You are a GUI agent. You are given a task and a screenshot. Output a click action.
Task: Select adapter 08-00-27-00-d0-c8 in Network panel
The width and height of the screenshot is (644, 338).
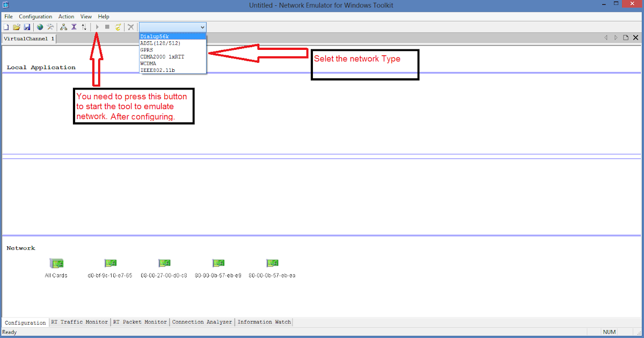164,263
